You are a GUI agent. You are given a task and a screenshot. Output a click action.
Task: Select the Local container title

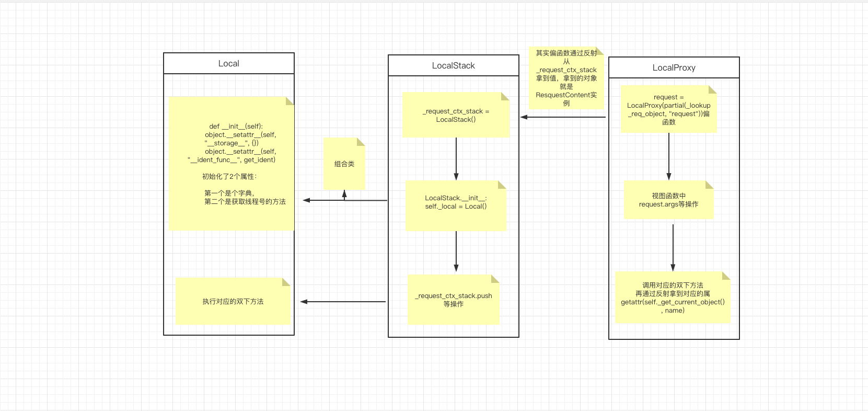[x=229, y=63]
